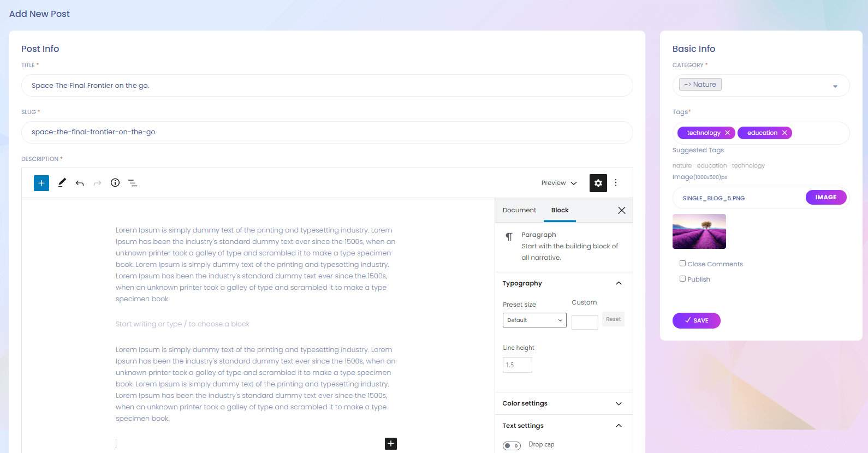
Task: Enable the Drop cap toggle
Action: (512, 445)
